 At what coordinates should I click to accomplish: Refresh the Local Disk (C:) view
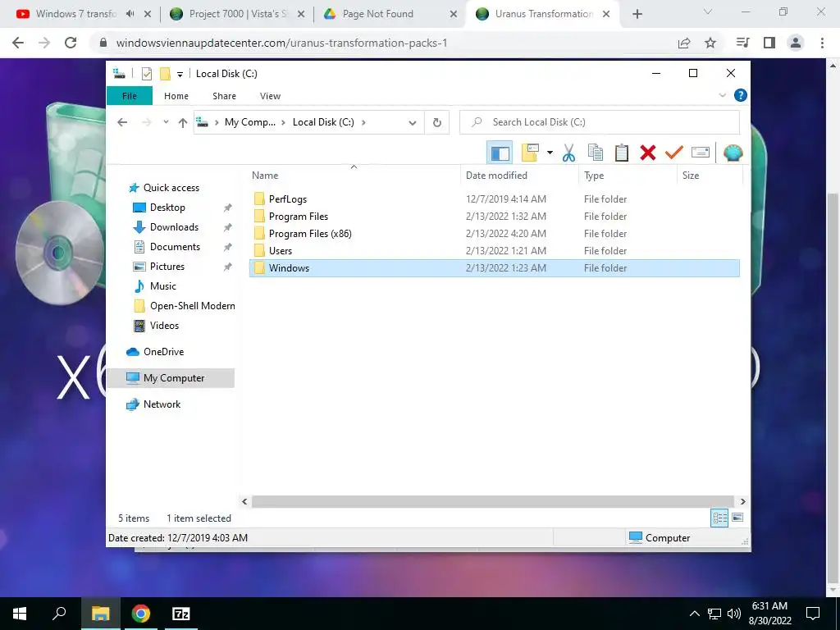tap(437, 123)
